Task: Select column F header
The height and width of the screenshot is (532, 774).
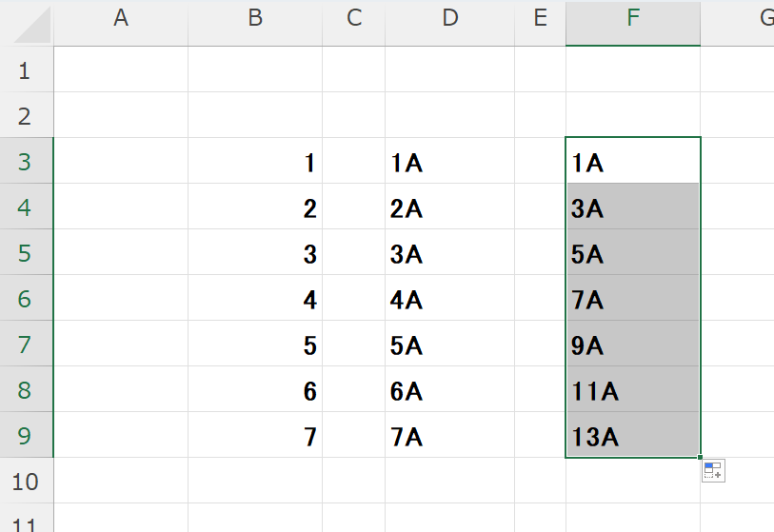Action: [632, 19]
